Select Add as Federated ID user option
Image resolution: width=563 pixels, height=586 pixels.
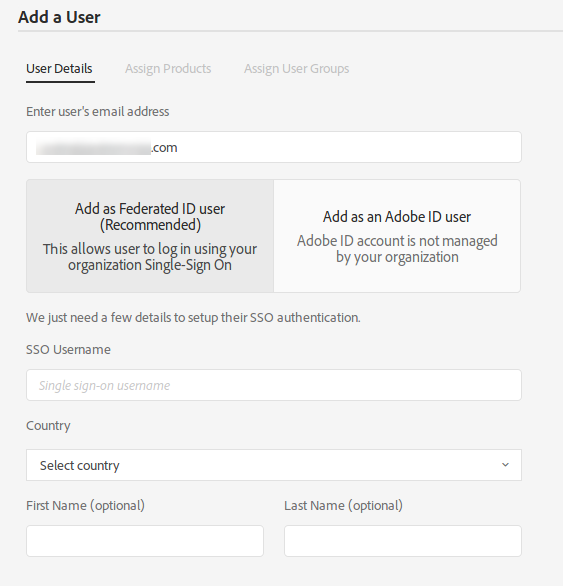(x=150, y=236)
